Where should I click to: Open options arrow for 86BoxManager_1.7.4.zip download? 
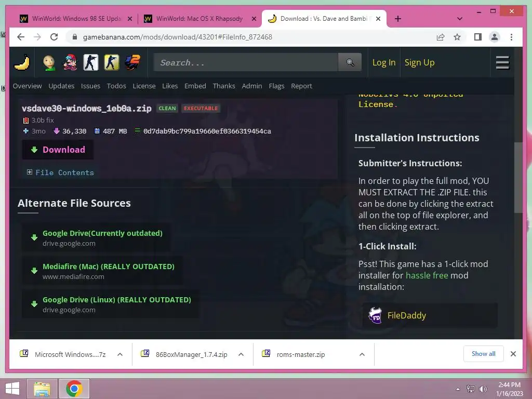[x=241, y=354]
